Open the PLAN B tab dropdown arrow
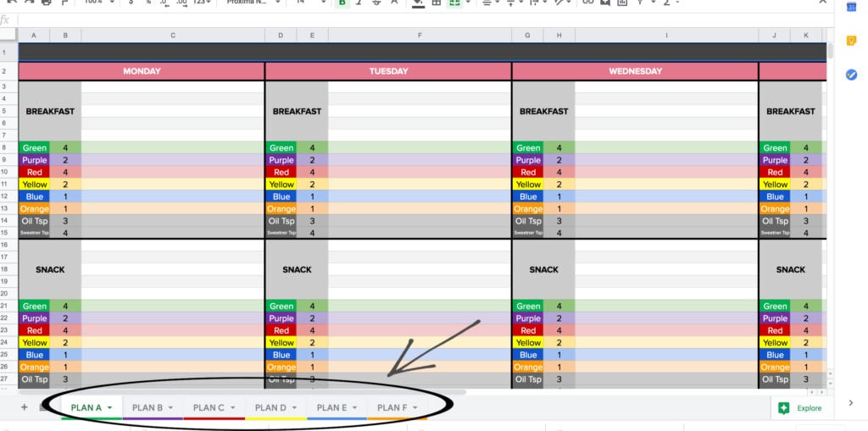 170,408
